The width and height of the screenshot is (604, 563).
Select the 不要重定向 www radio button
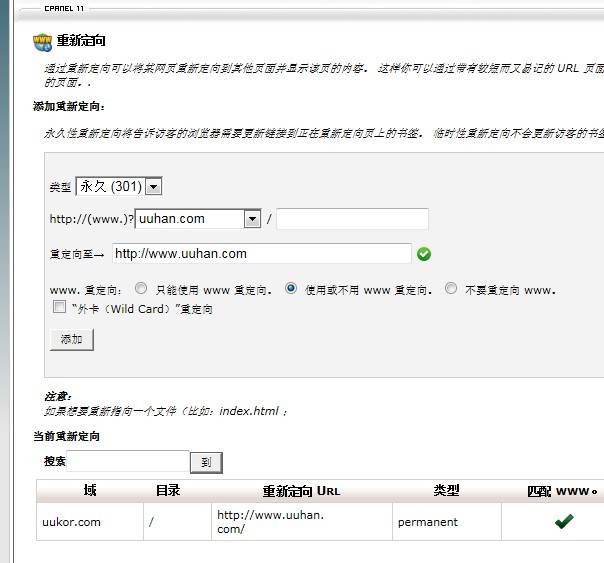coord(451,288)
